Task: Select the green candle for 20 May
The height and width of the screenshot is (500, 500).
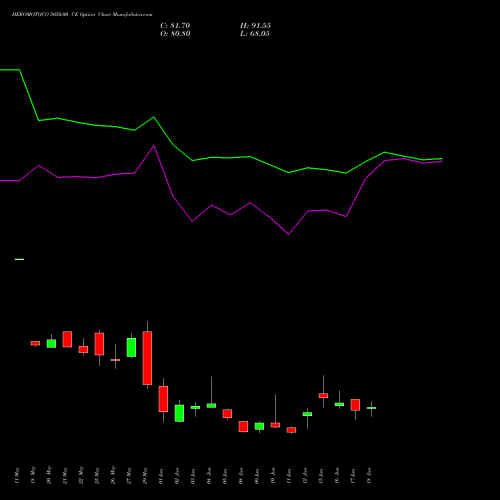Action: [51, 344]
